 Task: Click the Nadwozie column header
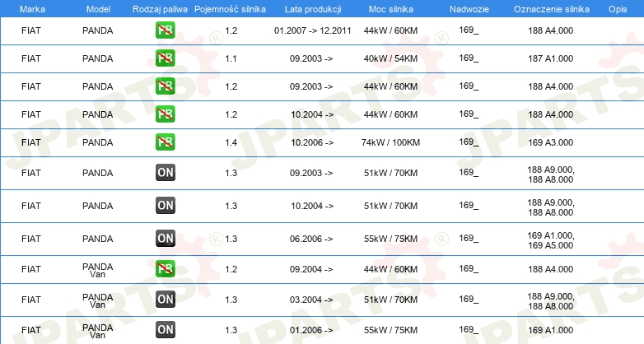(x=469, y=9)
